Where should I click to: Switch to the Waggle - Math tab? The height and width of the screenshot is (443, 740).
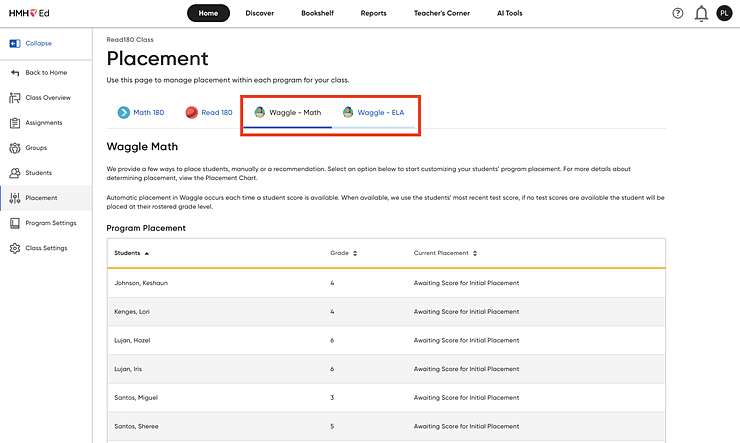click(x=287, y=113)
